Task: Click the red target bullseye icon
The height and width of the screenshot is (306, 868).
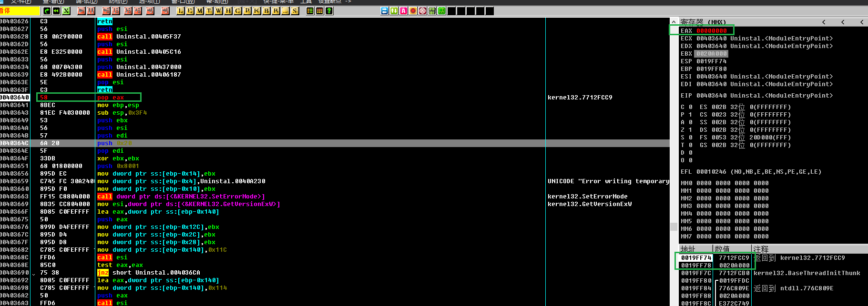Action: (x=423, y=11)
